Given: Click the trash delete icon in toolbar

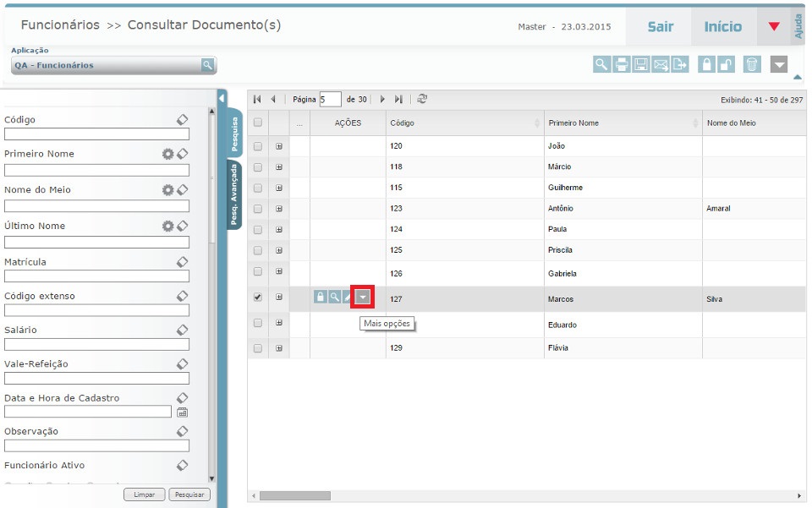Looking at the screenshot, I should [752, 64].
